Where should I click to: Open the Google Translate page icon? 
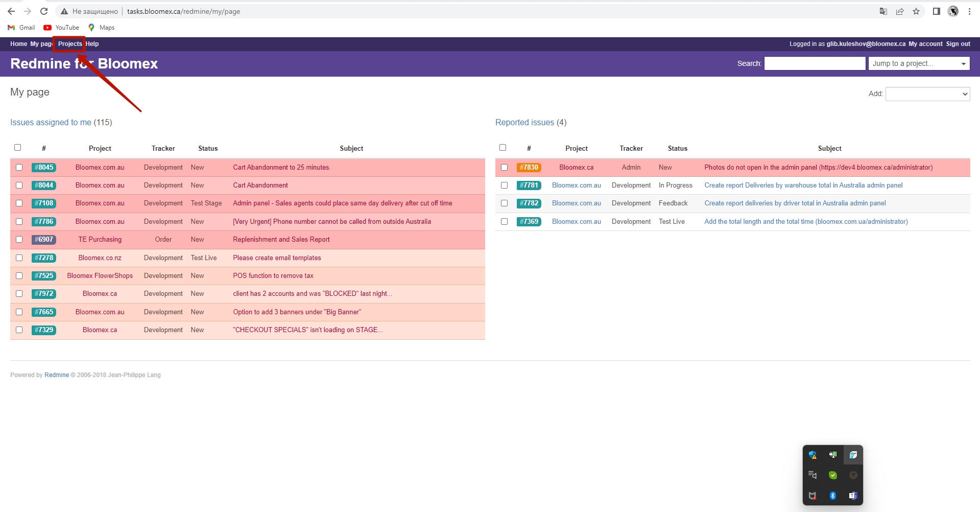883,11
